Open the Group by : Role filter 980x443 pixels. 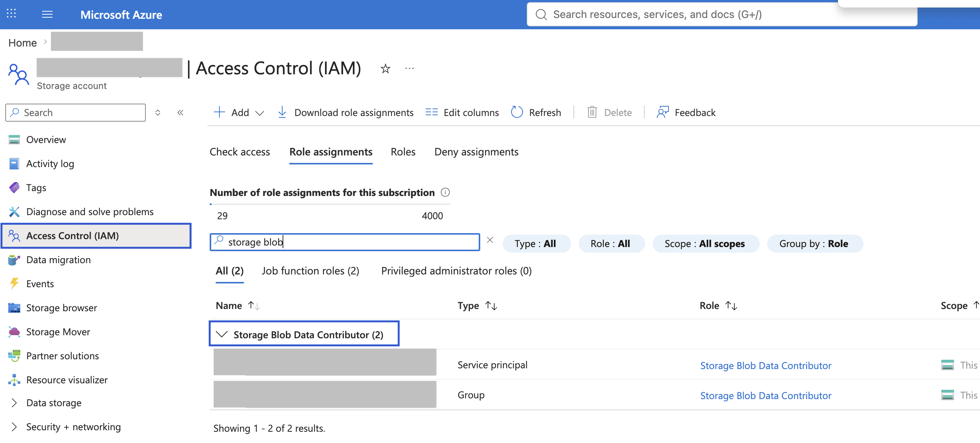(815, 244)
